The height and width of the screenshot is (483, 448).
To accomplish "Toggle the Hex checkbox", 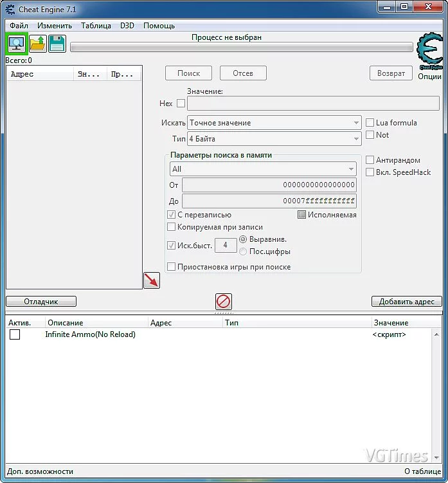I will (x=181, y=103).
